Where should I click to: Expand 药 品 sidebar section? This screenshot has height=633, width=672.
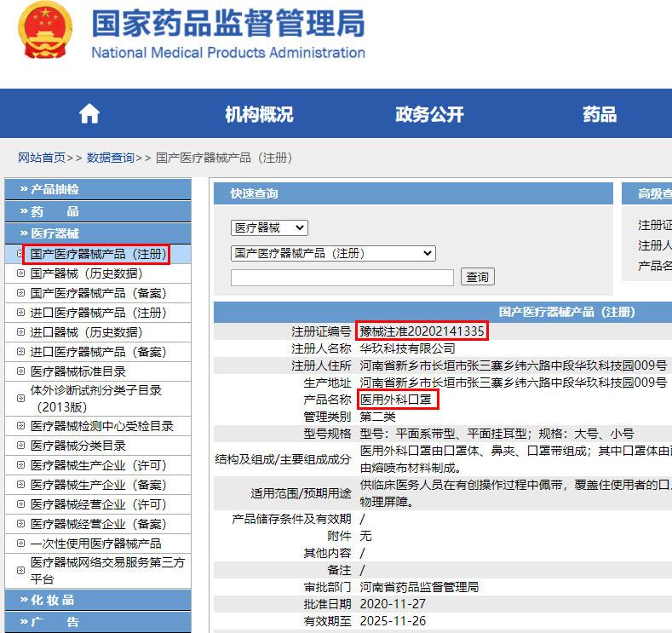(x=98, y=211)
